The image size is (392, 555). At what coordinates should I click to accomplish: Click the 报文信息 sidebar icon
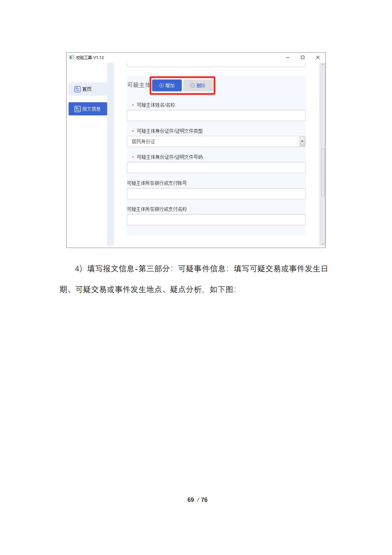(x=77, y=109)
